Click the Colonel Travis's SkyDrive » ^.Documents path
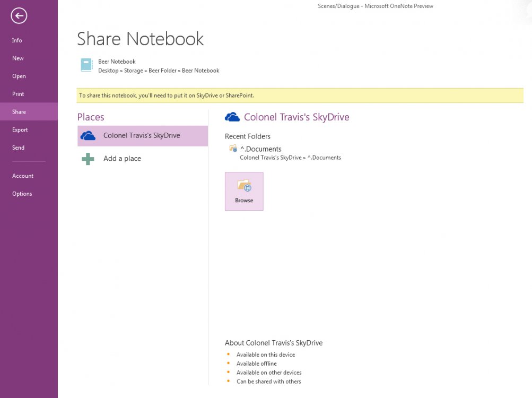This screenshot has height=398, width=532. pos(291,158)
